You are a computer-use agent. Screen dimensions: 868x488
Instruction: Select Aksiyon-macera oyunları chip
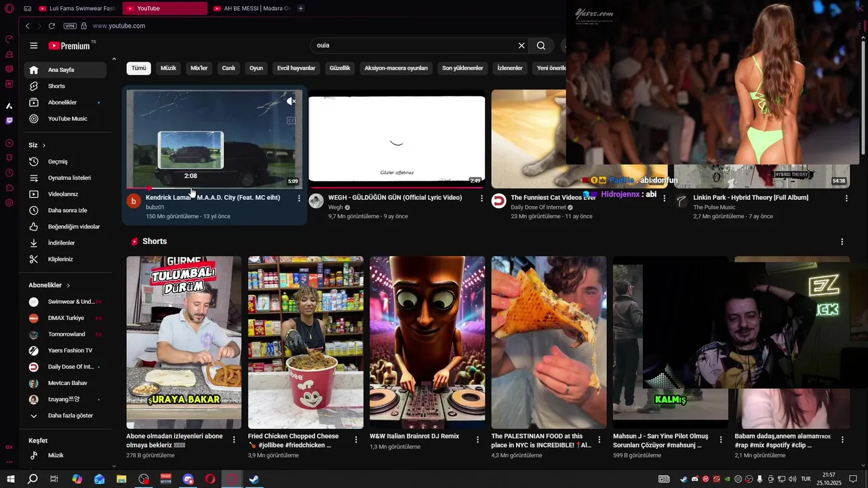396,68
